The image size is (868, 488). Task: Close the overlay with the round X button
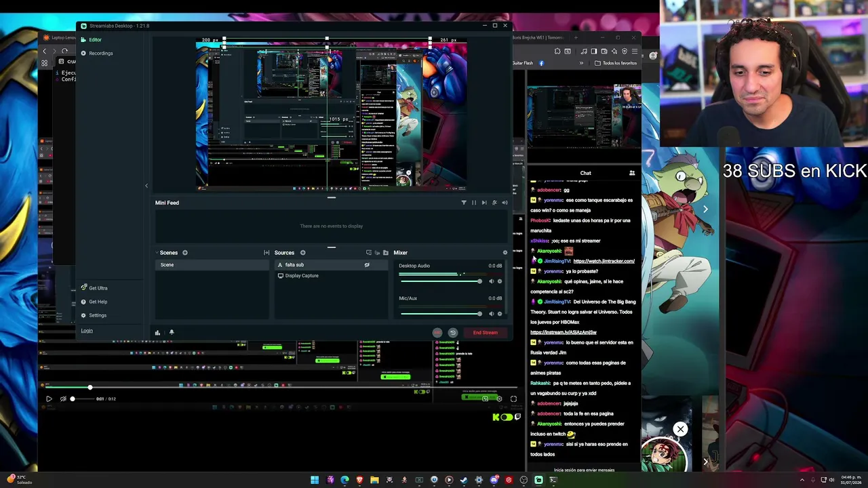coord(680,429)
